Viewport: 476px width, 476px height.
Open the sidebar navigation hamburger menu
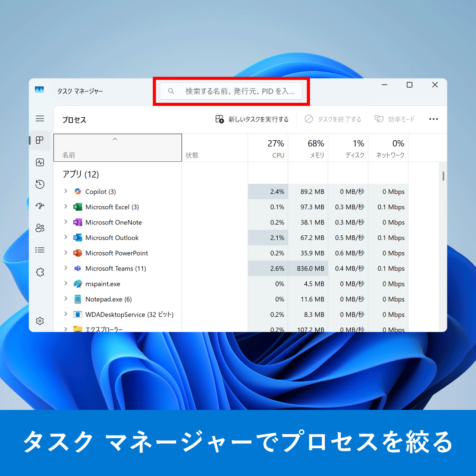click(x=40, y=119)
